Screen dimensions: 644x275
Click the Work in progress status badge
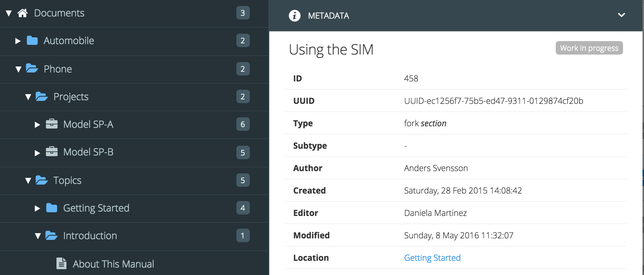click(589, 48)
